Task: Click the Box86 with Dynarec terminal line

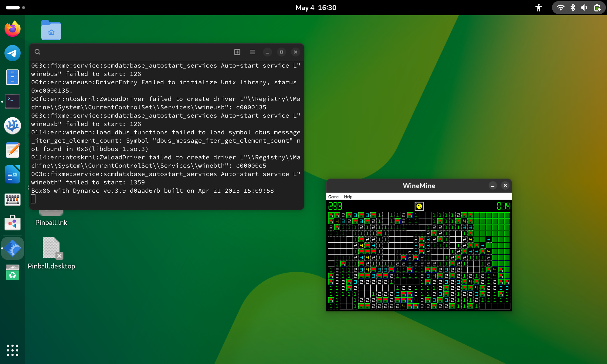Action: (x=153, y=191)
